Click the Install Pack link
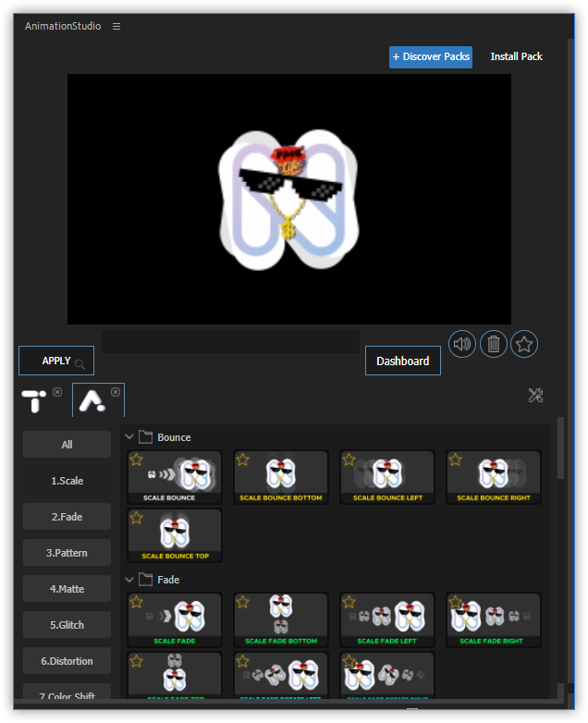588x723 pixels. click(x=516, y=56)
